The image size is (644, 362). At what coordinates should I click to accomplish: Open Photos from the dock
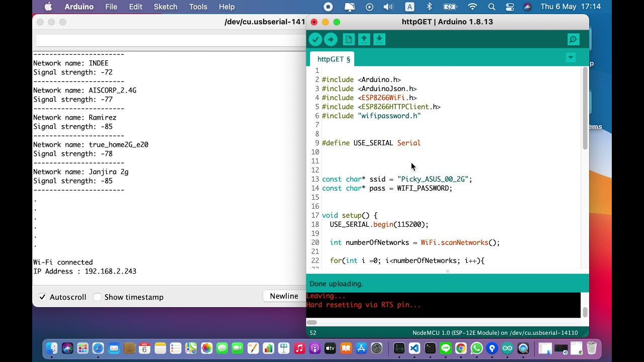coord(206,348)
